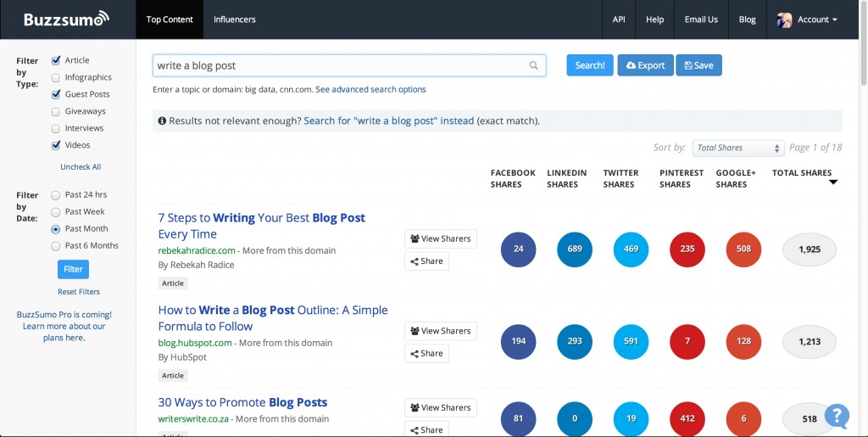Click the sort arrow under Total Shares
868x437 pixels.
(833, 182)
